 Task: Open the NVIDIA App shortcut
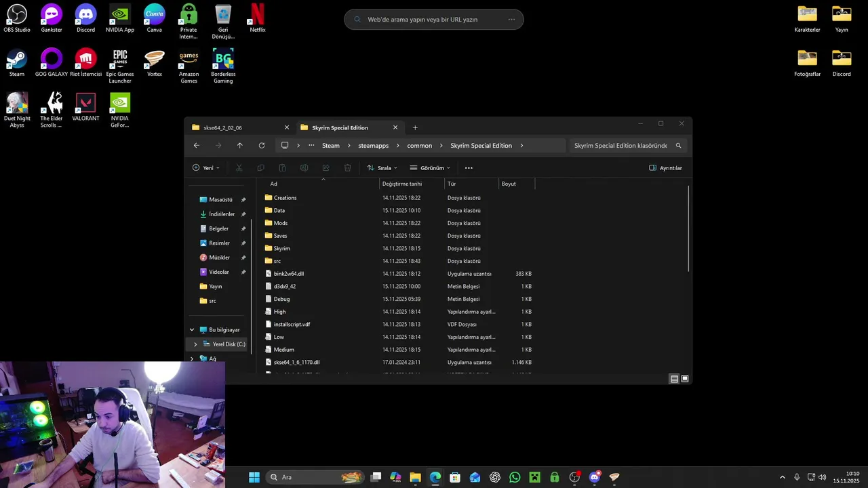click(120, 18)
